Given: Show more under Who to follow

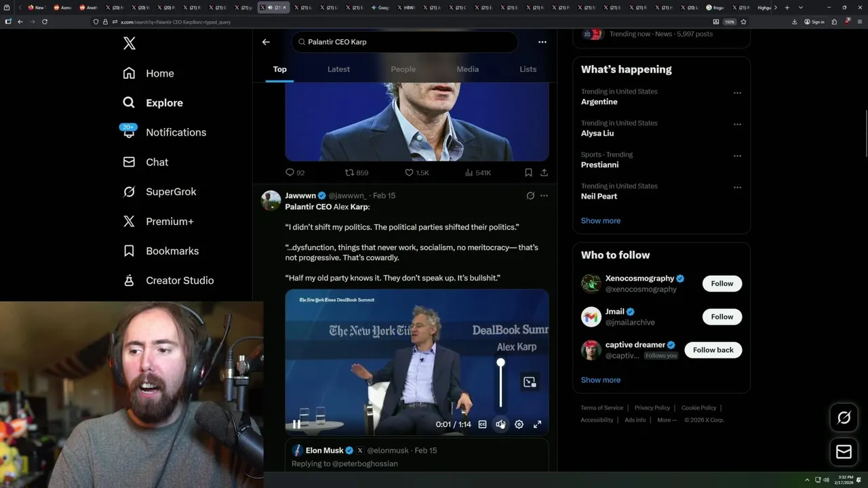Looking at the screenshot, I should pyautogui.click(x=601, y=380).
